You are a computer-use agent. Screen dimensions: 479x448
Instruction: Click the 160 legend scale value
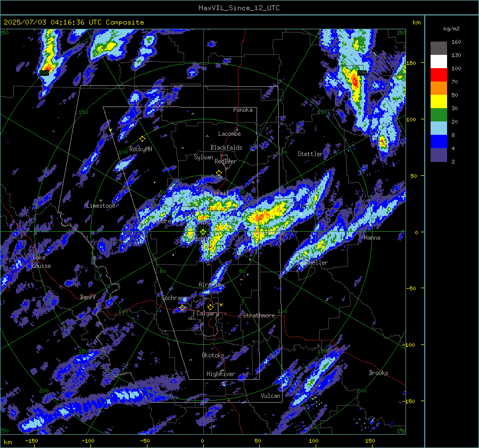[456, 42]
